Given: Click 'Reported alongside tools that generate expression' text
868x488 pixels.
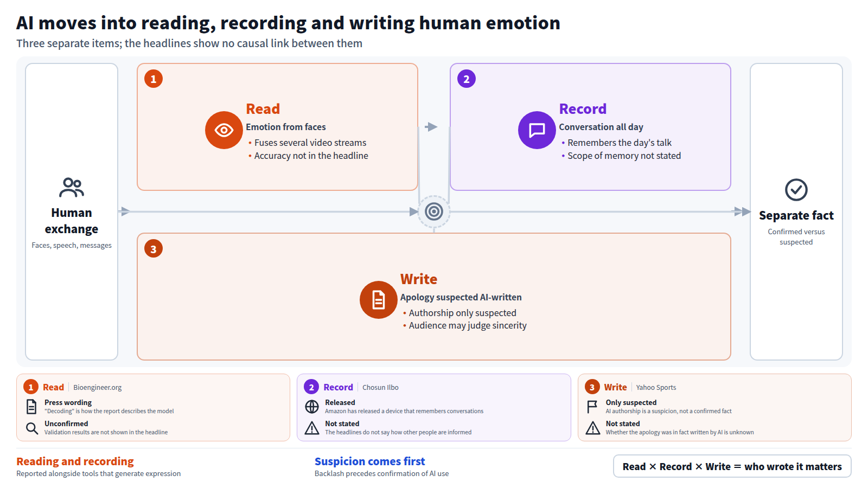Looking at the screenshot, I should coord(99,473).
